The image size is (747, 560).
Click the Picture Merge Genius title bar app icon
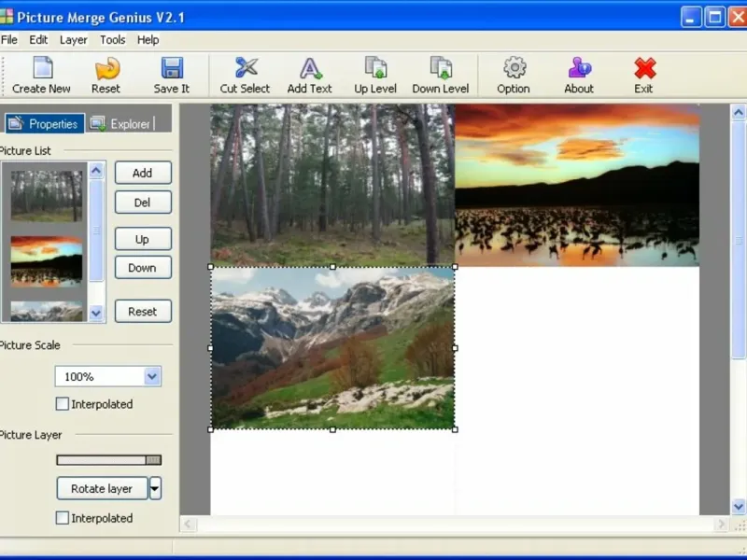(7, 17)
